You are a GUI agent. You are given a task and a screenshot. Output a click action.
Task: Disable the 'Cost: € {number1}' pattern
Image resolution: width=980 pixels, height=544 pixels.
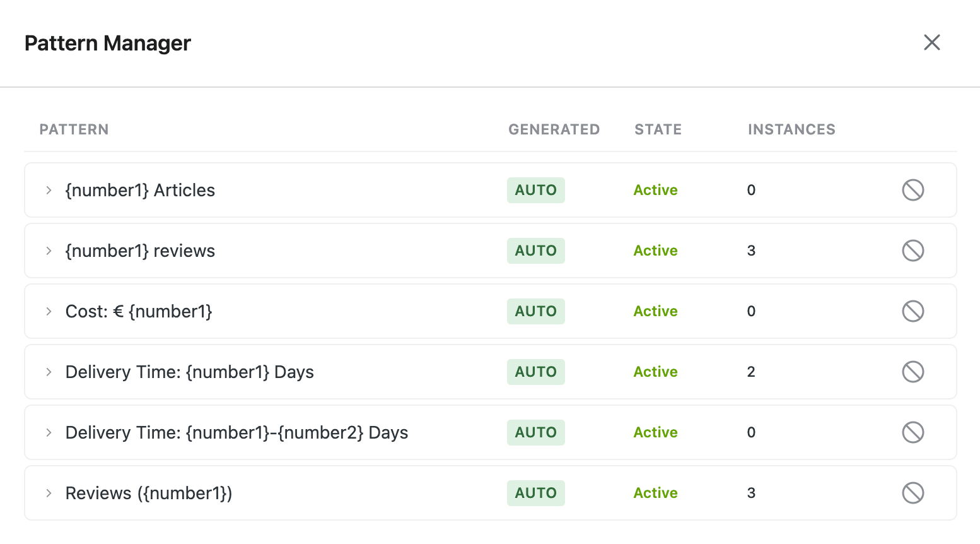(913, 311)
